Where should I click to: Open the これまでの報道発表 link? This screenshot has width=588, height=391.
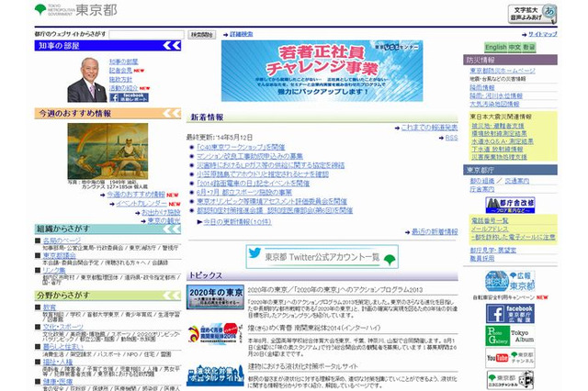[429, 128]
